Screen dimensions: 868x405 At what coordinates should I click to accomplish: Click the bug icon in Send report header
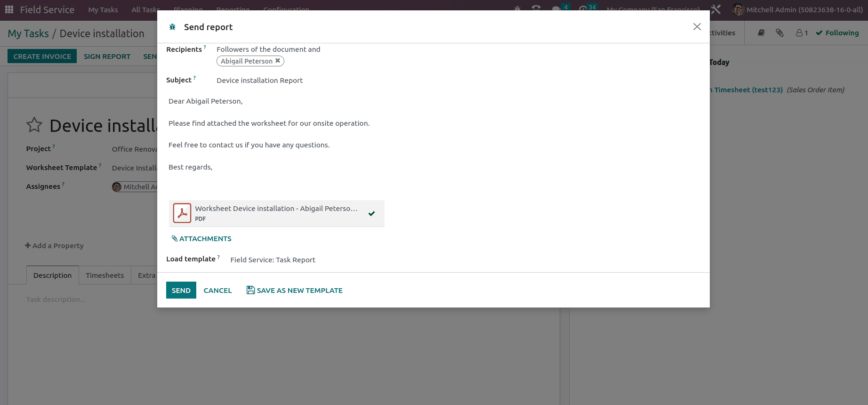pos(172,27)
